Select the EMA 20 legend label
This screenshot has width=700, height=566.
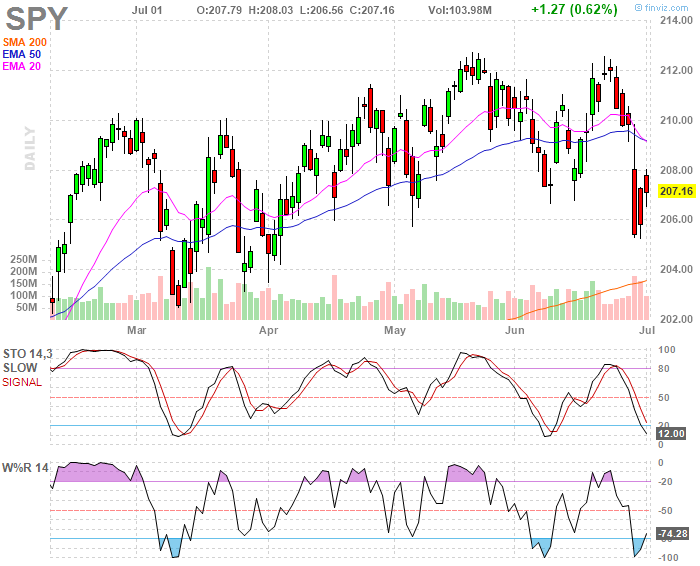click(21, 67)
